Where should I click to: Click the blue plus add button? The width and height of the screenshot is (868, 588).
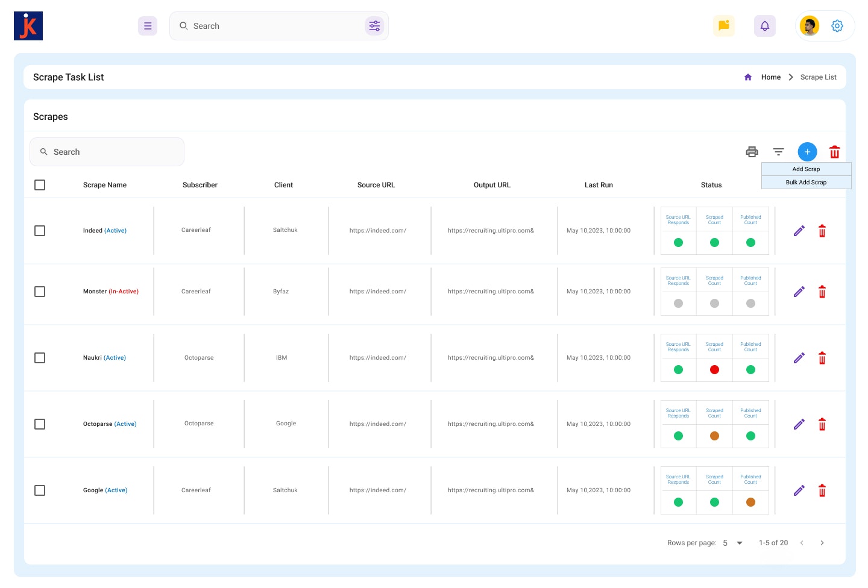(808, 152)
